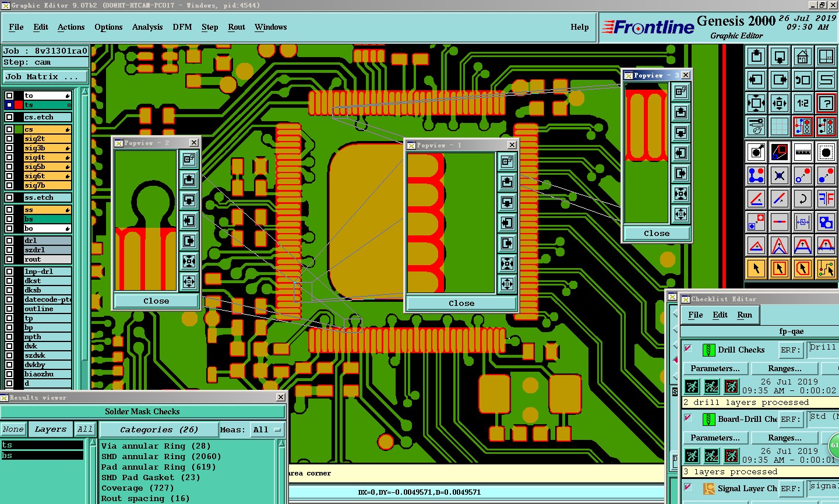Click the dotted octagon feature icon
Viewport: 839px width, 504px height.
[826, 152]
